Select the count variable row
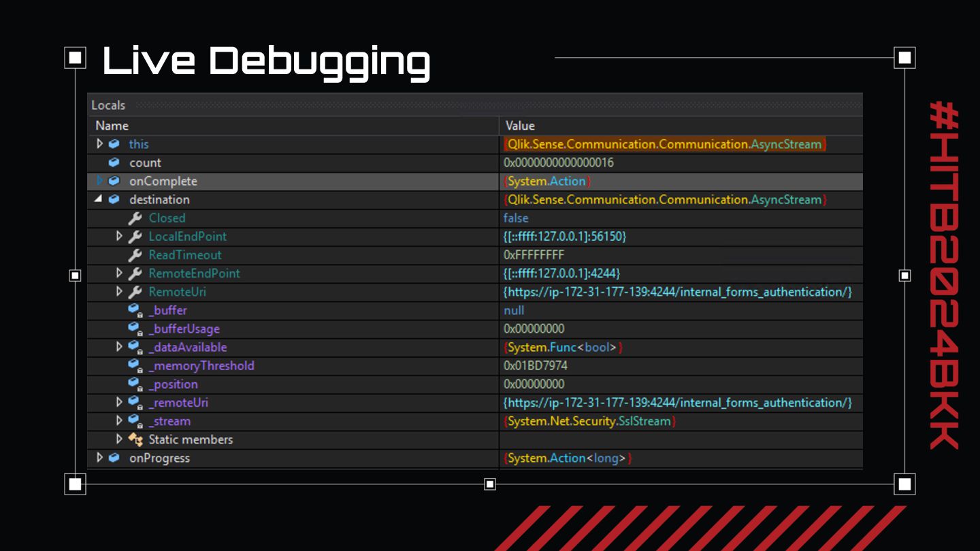Screen dimensions: 980x551 pyautogui.click(x=475, y=163)
